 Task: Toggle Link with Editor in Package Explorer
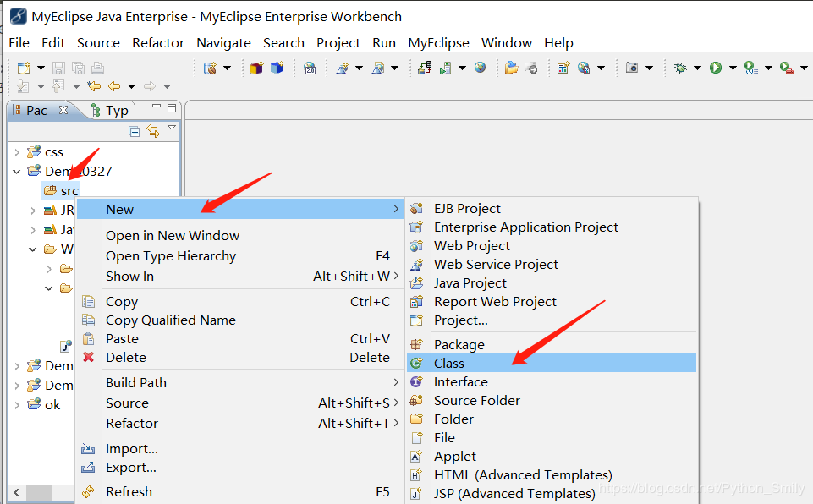(152, 131)
